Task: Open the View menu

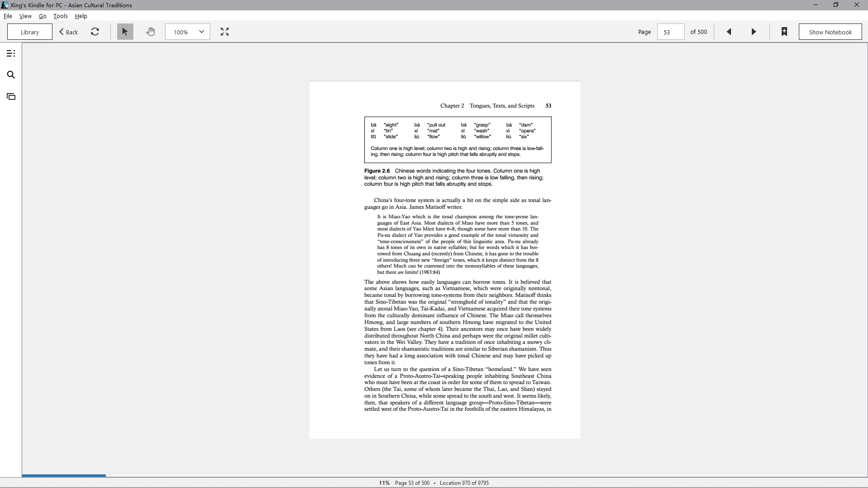Action: 25,16
